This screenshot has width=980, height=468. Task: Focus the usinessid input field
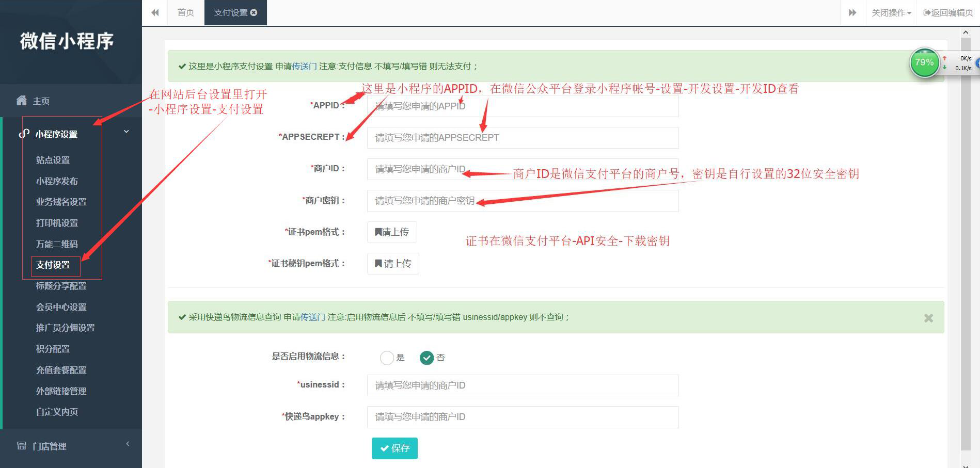click(523, 385)
